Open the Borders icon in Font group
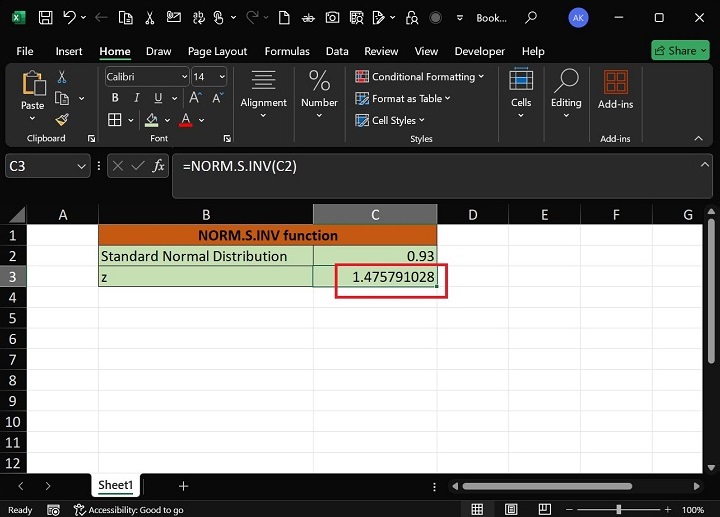 click(114, 120)
